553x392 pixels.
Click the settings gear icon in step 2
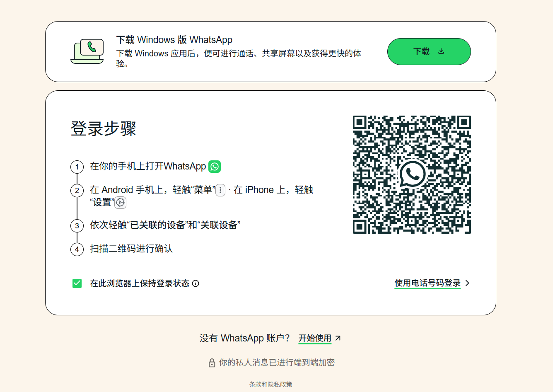[120, 203]
